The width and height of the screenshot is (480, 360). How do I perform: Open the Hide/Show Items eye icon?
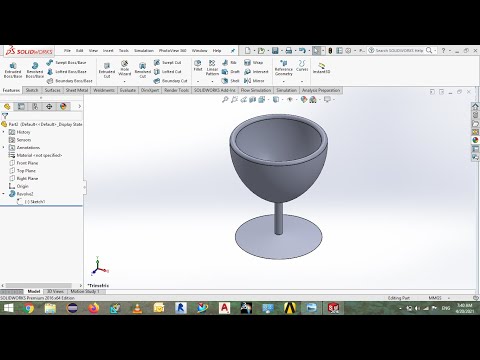point(290,99)
